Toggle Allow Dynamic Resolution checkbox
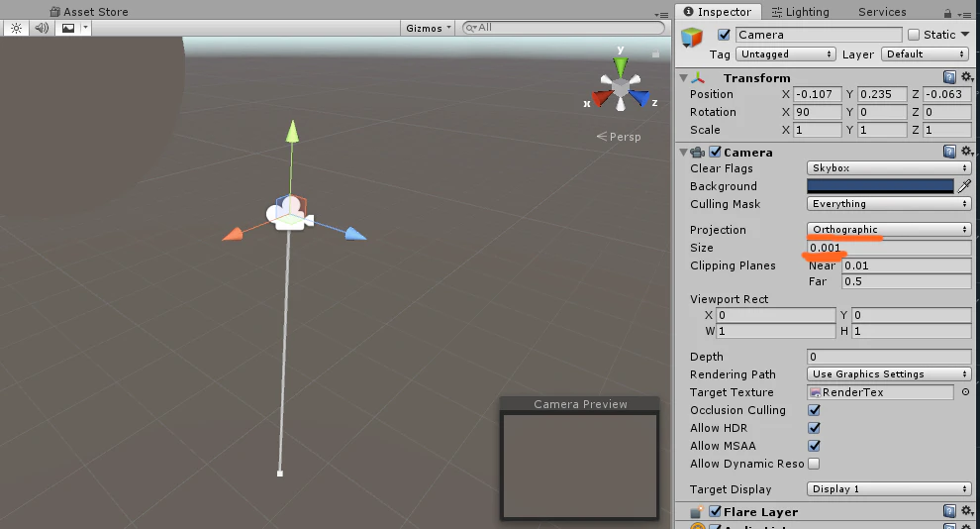 (814, 464)
